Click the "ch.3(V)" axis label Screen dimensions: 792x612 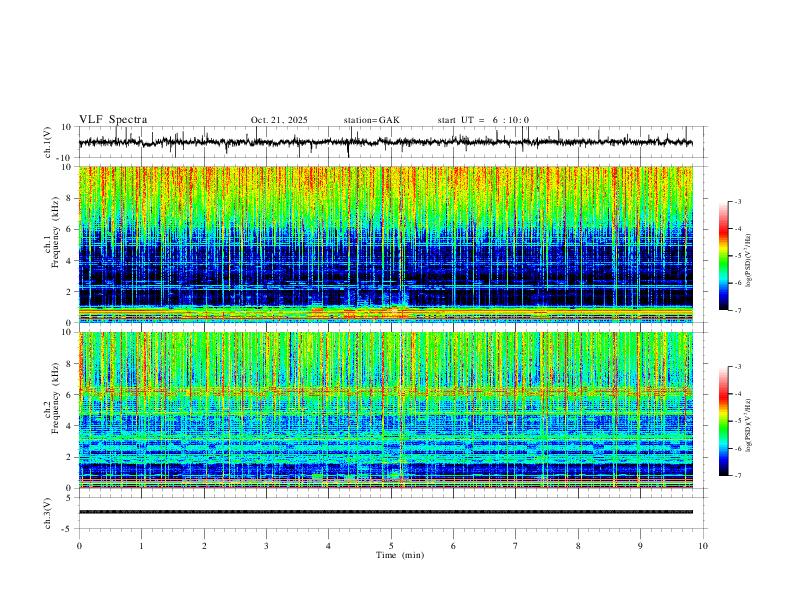tap(48, 513)
